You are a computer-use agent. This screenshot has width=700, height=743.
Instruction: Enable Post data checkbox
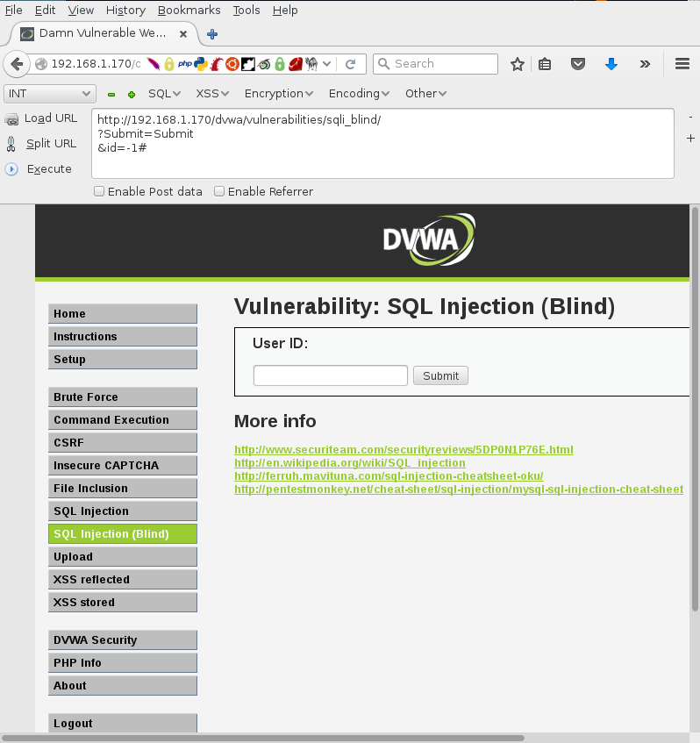click(99, 191)
